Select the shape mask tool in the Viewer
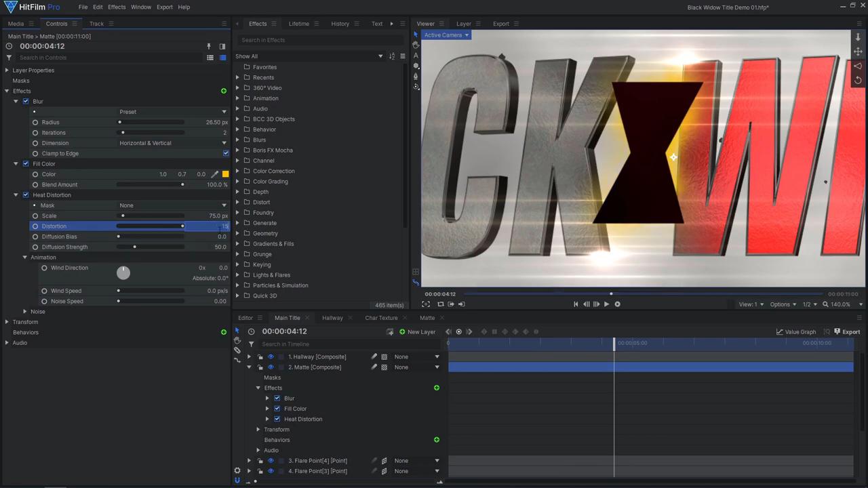The image size is (868, 488). [x=416, y=66]
